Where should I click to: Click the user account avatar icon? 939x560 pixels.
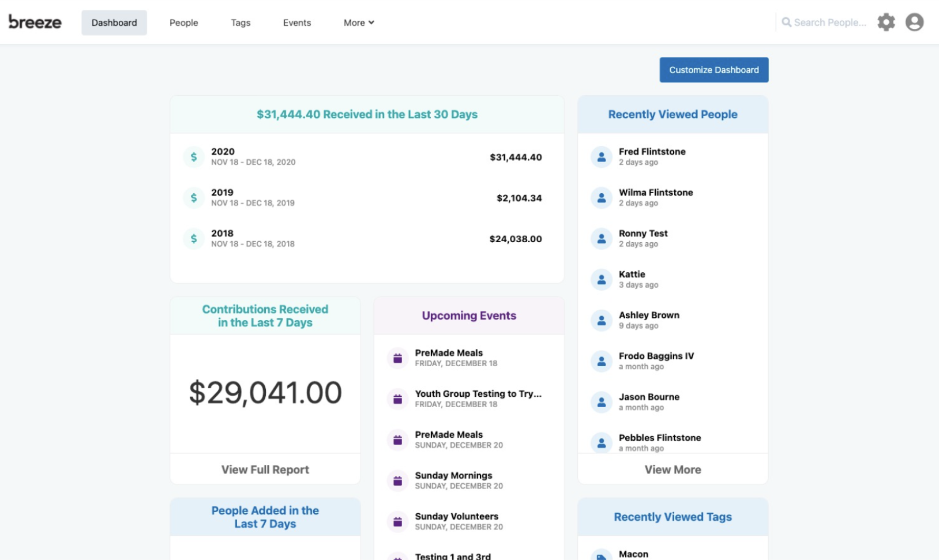point(914,22)
